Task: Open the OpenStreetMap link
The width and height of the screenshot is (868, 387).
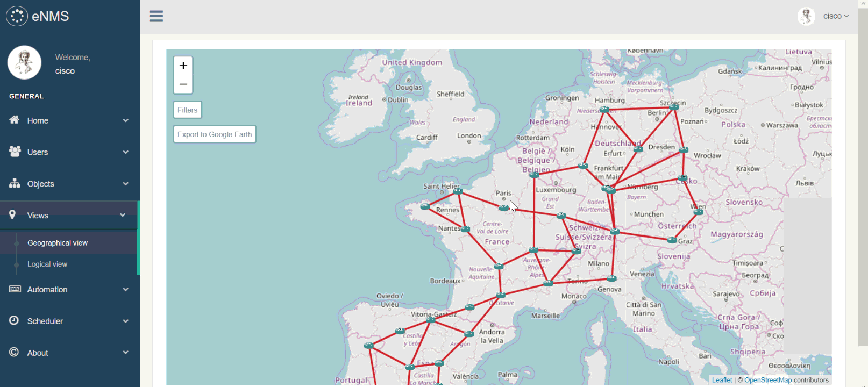Action: [768, 380]
